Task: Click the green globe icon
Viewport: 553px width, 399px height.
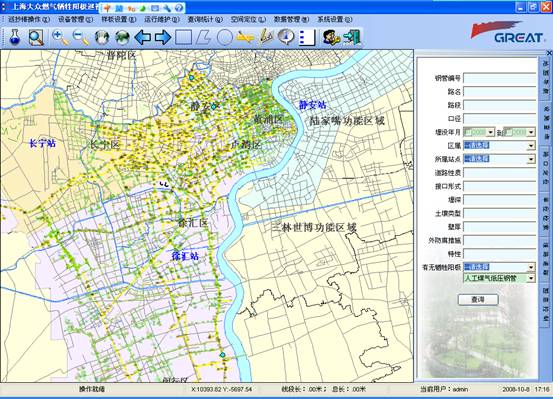Action: point(122,37)
